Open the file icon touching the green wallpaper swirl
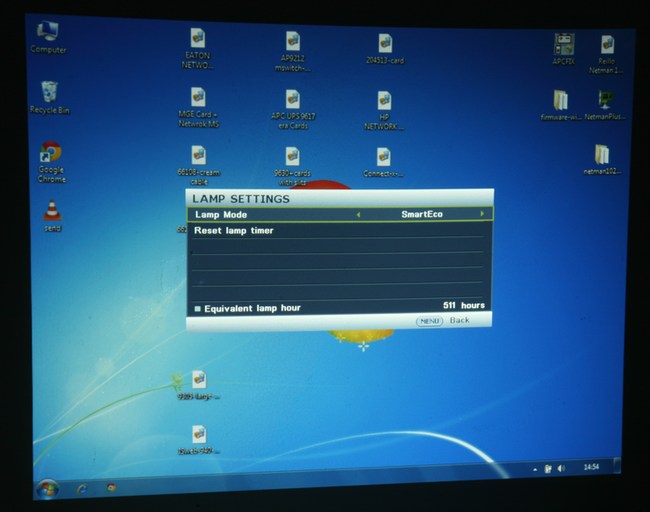This screenshot has width=650, height=512. [x=199, y=385]
